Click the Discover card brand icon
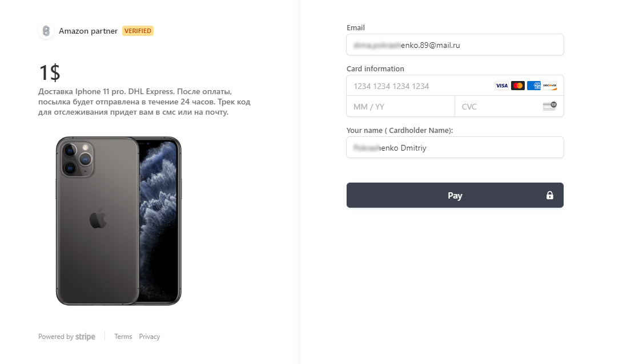 click(x=549, y=86)
